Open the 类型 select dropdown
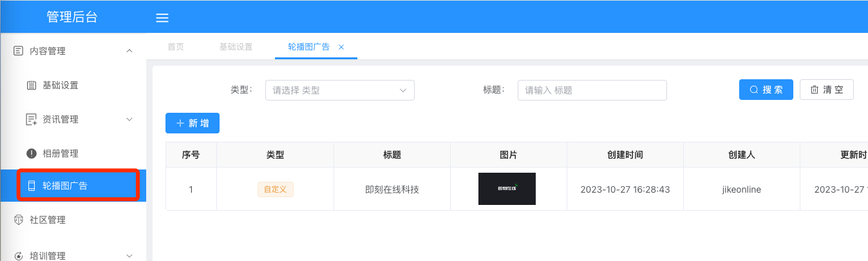 tap(339, 90)
